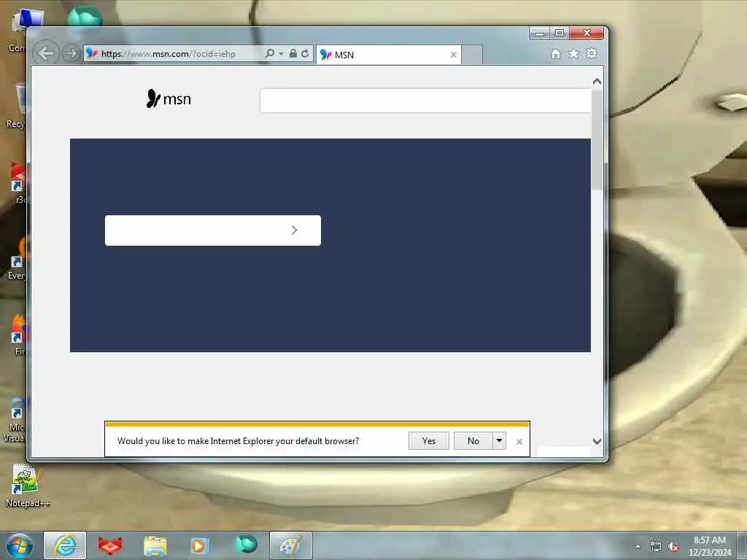Click the white button with chevron arrow
This screenshot has width=747, height=560.
[x=213, y=230]
